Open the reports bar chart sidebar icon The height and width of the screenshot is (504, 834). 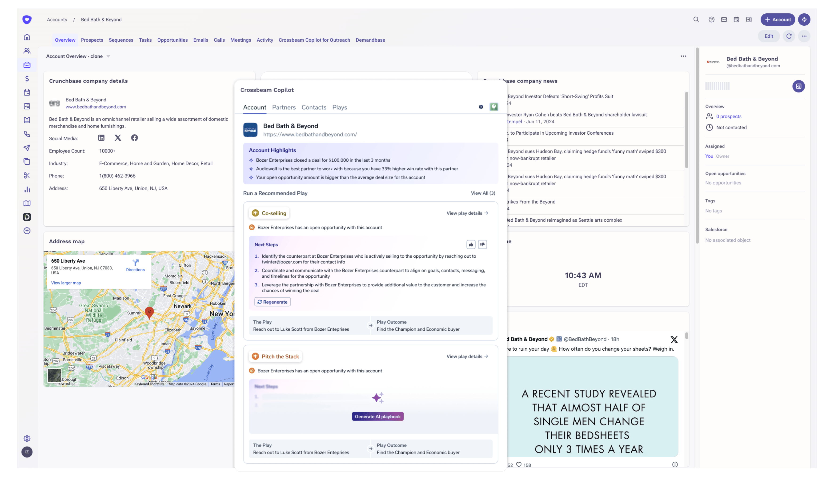pos(27,190)
